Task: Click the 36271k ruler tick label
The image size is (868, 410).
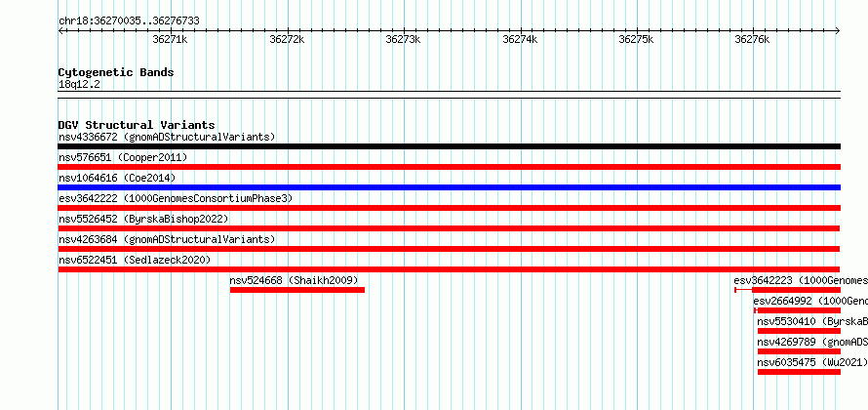Action: coord(170,39)
